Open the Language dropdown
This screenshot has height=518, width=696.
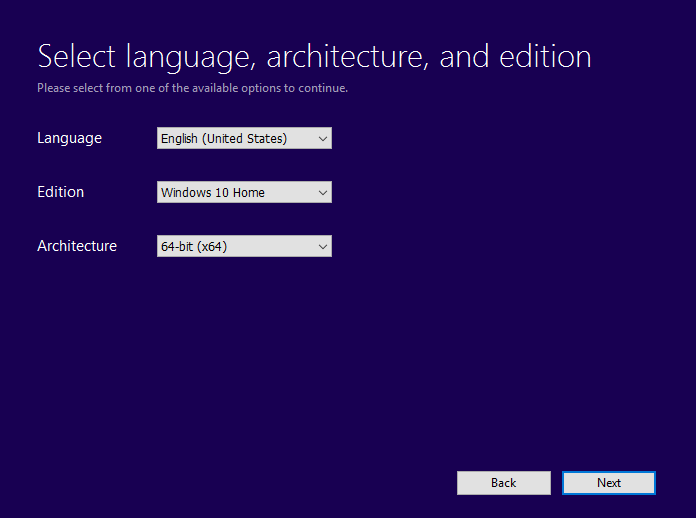(x=244, y=138)
